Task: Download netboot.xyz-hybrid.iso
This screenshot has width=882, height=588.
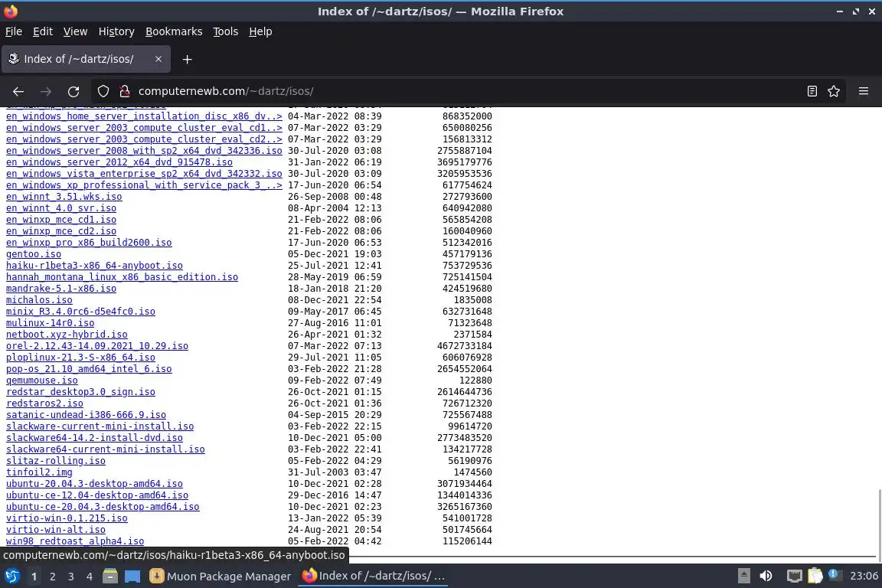Action: coord(67,335)
